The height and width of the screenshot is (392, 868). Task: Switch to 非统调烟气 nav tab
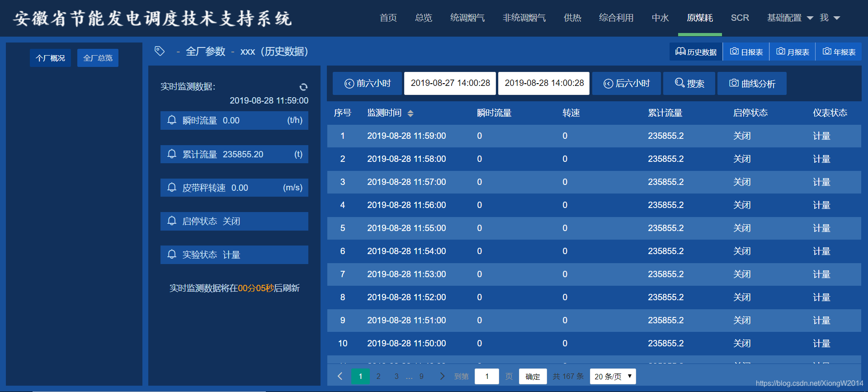[x=524, y=18]
